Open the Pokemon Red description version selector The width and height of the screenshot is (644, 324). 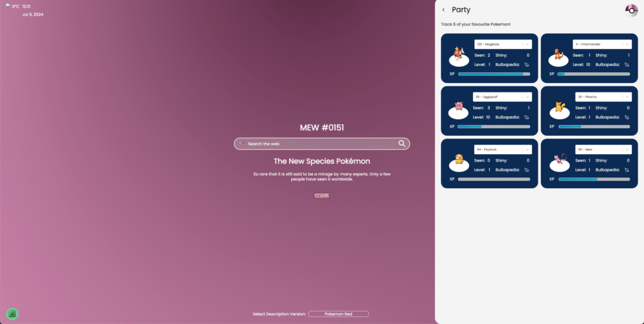(338, 314)
